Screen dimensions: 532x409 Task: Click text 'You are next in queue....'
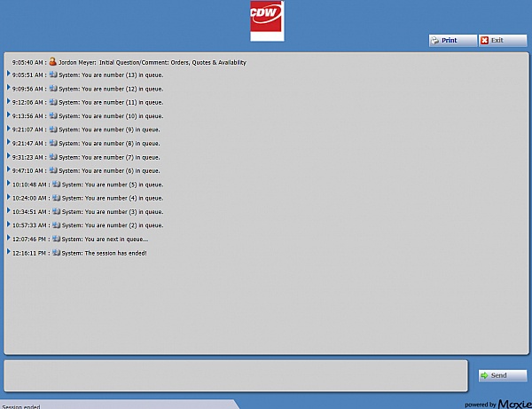116,240
